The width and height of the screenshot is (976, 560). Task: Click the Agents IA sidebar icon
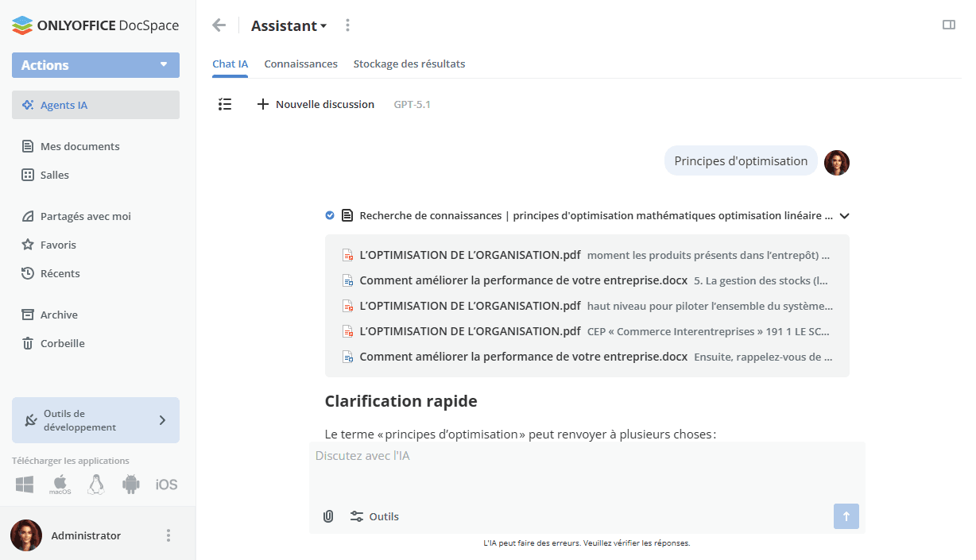click(x=29, y=104)
